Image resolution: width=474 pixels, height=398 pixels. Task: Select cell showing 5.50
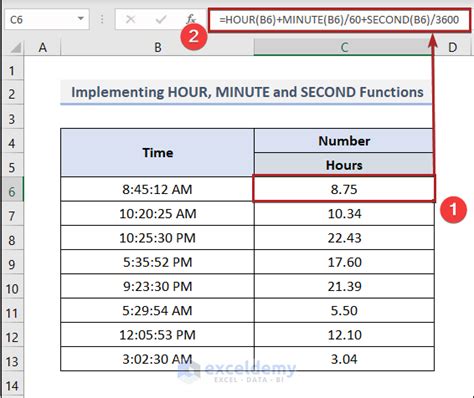pyautogui.click(x=344, y=311)
